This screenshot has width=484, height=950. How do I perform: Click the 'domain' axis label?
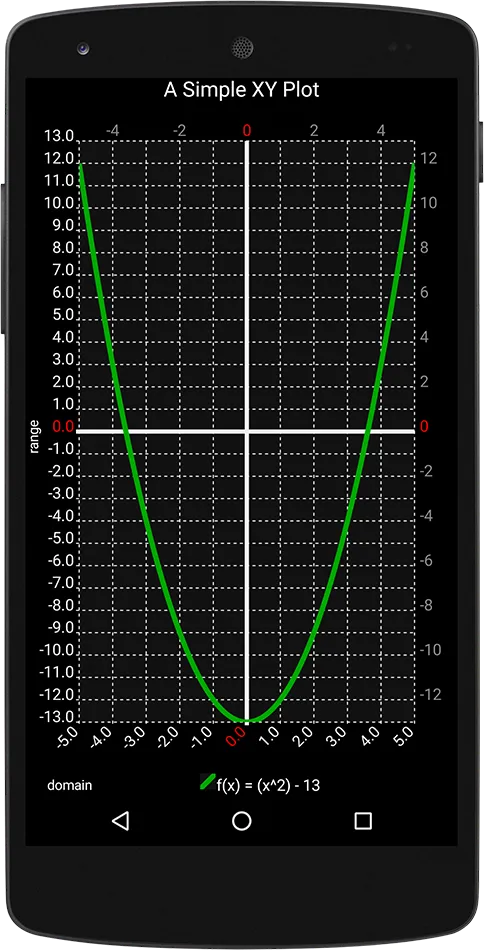point(70,785)
